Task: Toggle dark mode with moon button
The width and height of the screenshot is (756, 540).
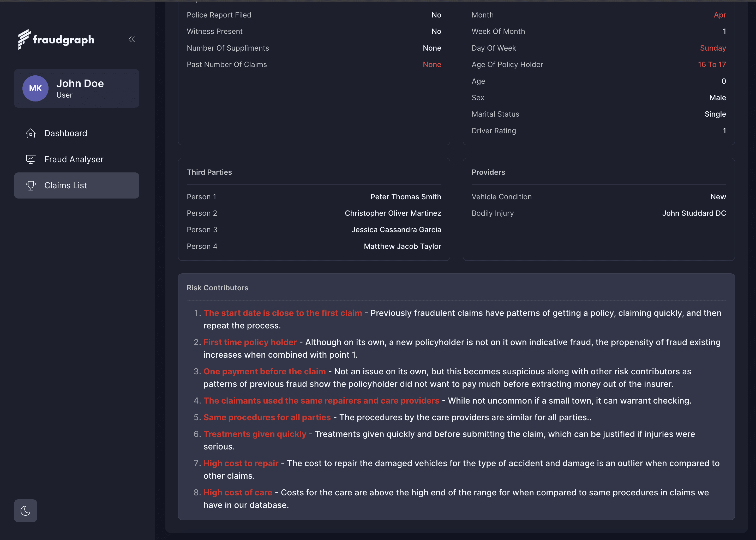Action: (26, 511)
